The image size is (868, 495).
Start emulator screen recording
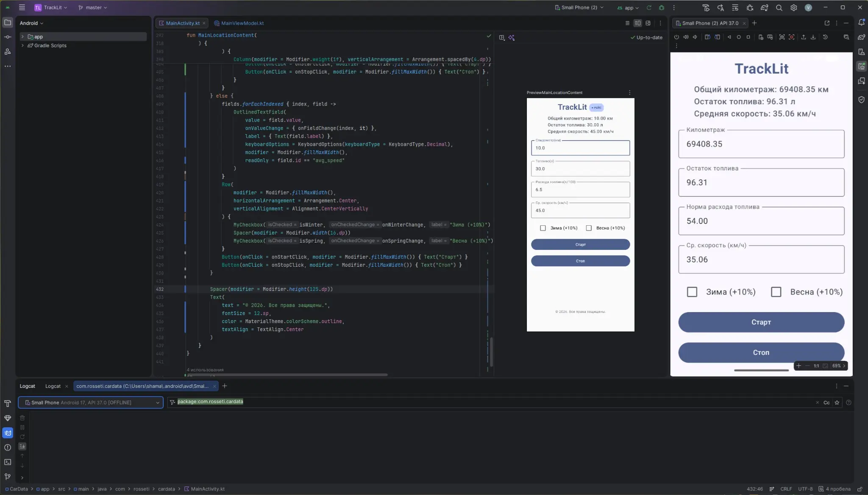792,37
